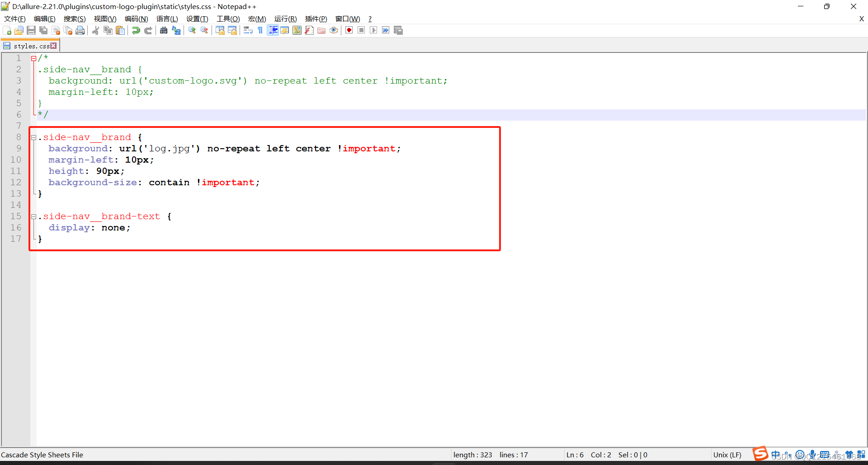The image size is (868, 465).
Task: Open Folder as Workspace icon
Action: 321,30
